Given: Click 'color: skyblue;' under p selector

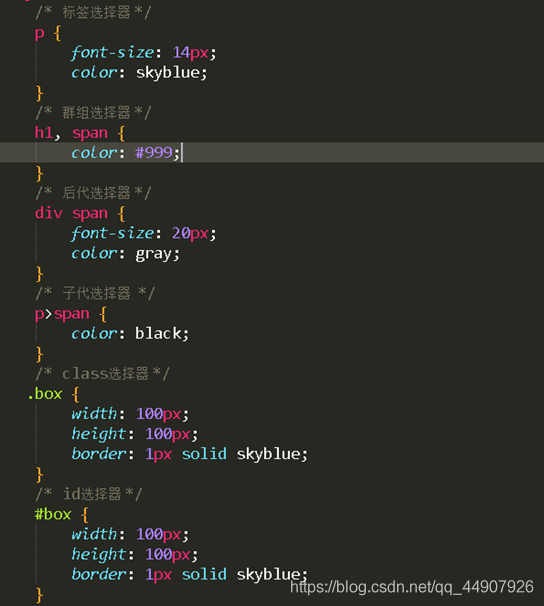Looking at the screenshot, I should (x=139, y=73).
